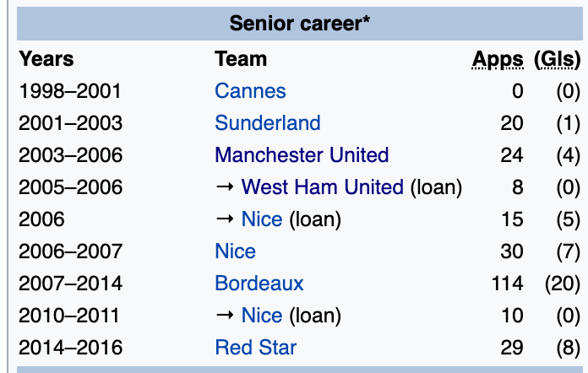This screenshot has width=588, height=373.
Task: Click the Years column heading
Action: click(46, 59)
